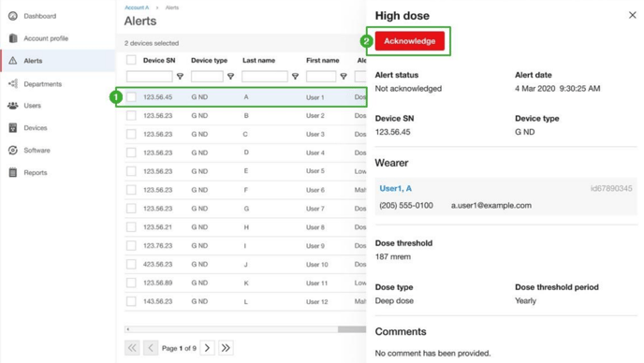Screen dimensions: 644x363
Task: Sort by Device SN column header
Action: pos(159,61)
